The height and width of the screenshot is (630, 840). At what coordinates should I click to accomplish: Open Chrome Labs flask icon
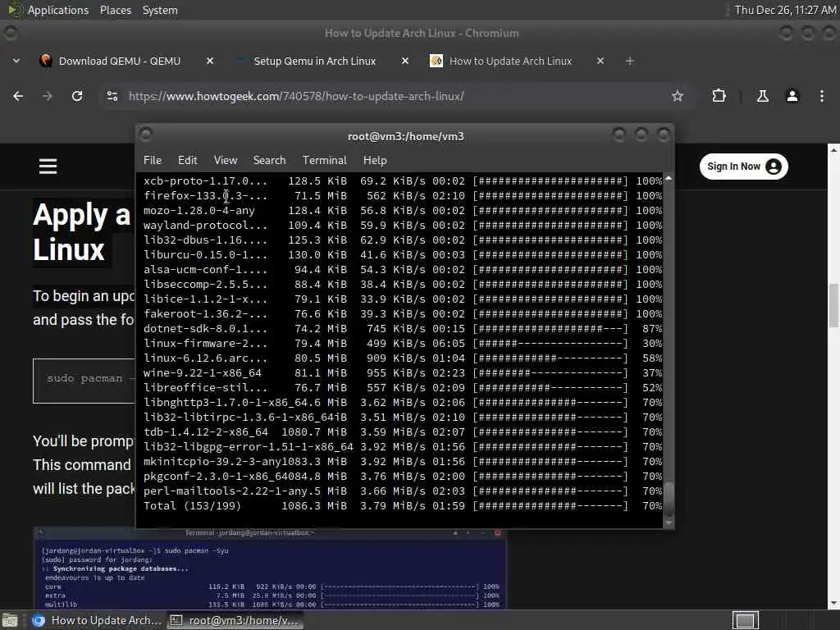[762, 96]
